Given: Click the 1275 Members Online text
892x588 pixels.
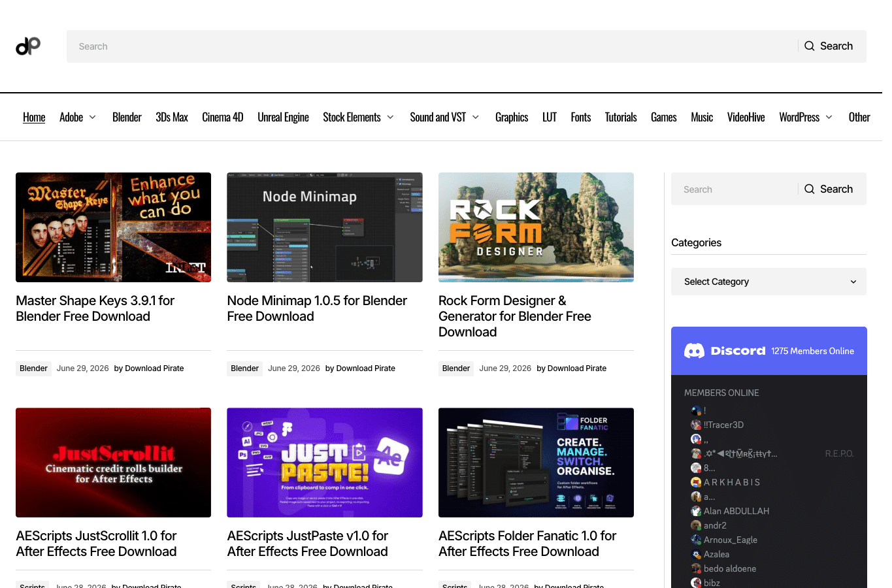Looking at the screenshot, I should tap(812, 351).
